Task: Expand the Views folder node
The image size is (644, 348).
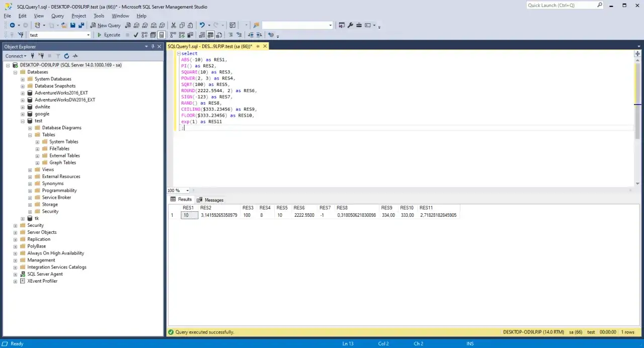Action: click(30, 169)
